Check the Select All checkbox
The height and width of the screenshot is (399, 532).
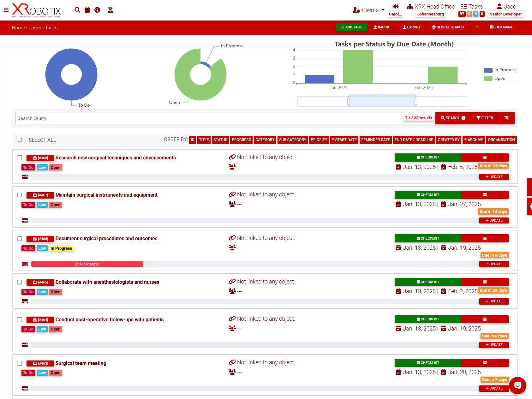[x=19, y=139]
